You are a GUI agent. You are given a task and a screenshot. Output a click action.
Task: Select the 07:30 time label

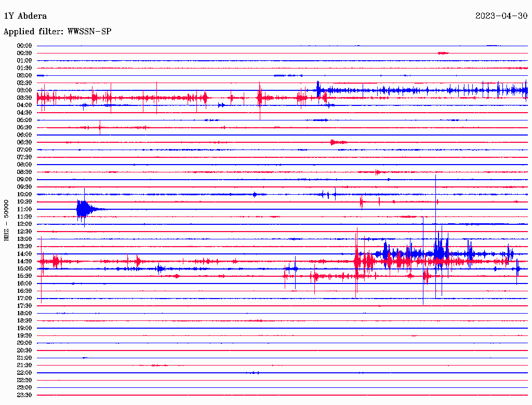24,157
